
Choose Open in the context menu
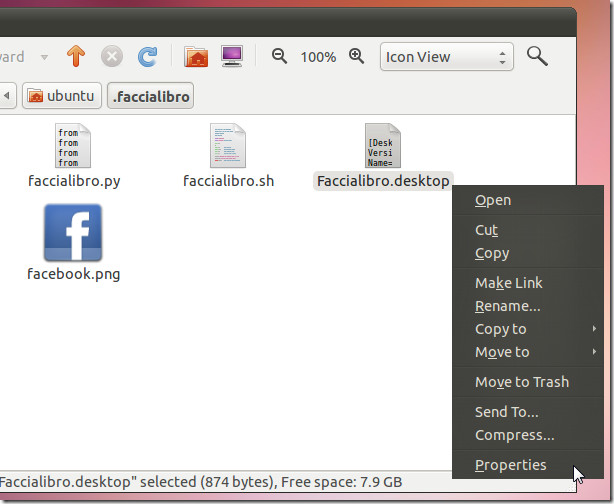528,200
